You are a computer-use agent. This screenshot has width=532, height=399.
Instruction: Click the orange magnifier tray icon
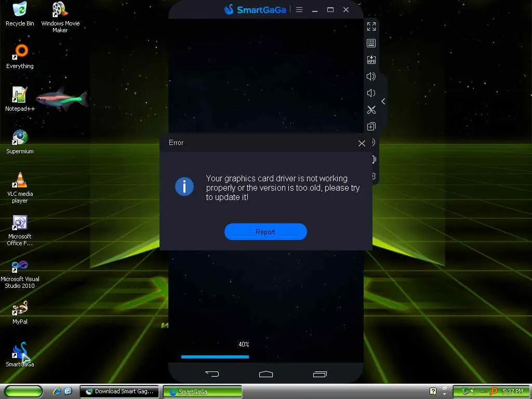tap(494, 391)
